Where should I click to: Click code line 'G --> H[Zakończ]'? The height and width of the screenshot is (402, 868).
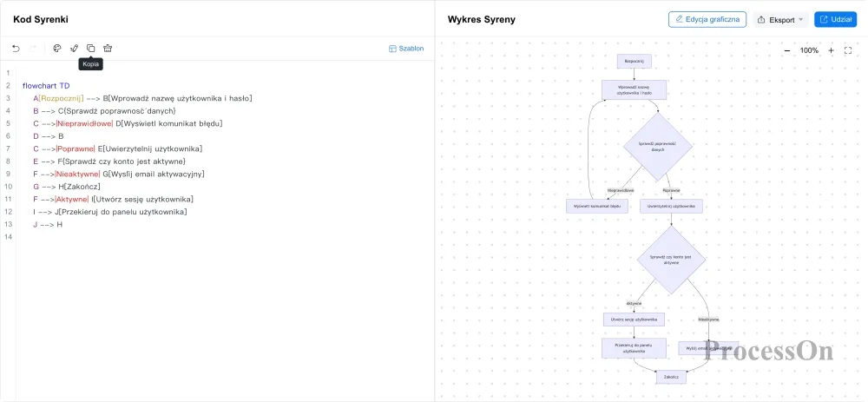(x=67, y=187)
